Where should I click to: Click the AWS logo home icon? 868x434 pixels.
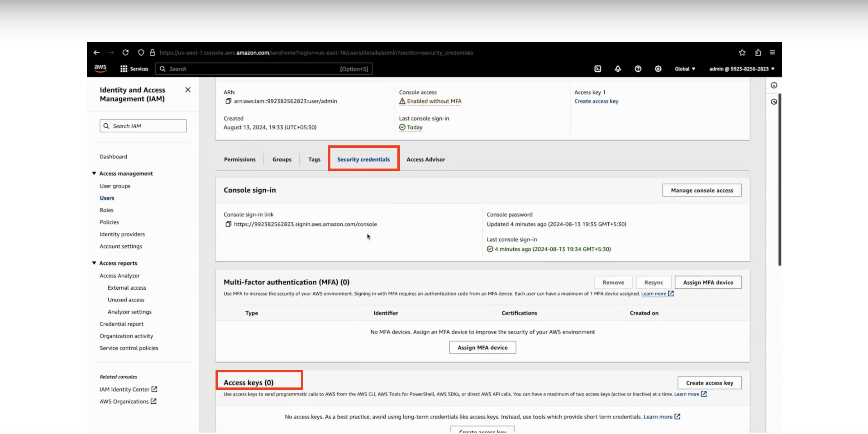(x=101, y=68)
